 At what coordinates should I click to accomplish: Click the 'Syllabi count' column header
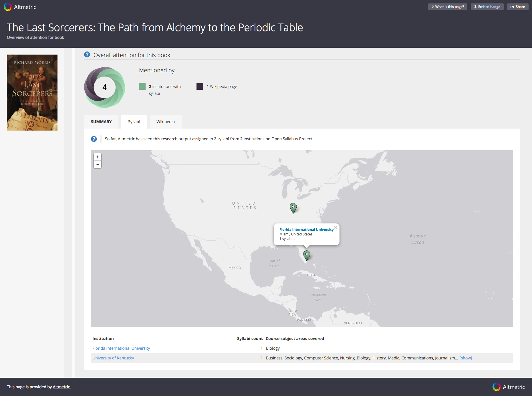(250, 339)
